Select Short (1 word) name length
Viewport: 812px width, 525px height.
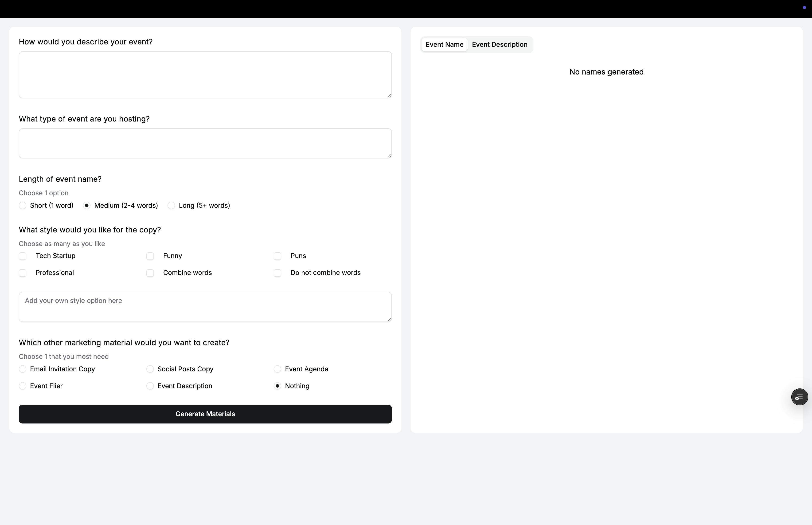pyautogui.click(x=23, y=206)
